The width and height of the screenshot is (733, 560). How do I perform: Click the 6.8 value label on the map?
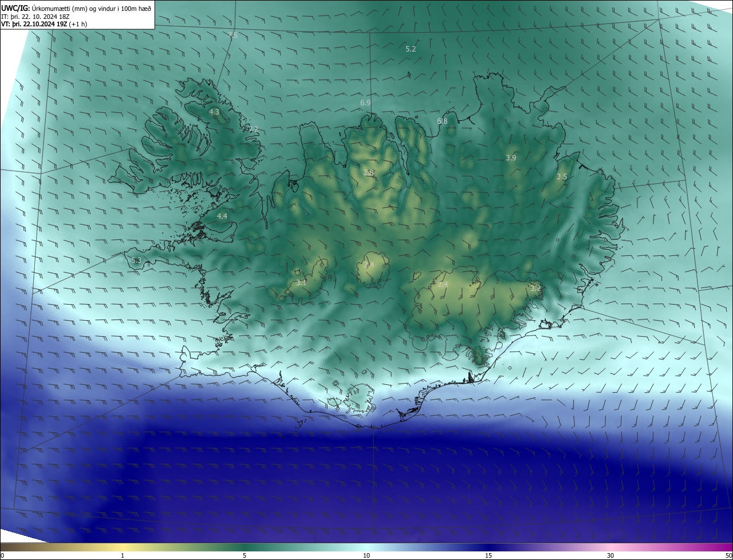(442, 121)
